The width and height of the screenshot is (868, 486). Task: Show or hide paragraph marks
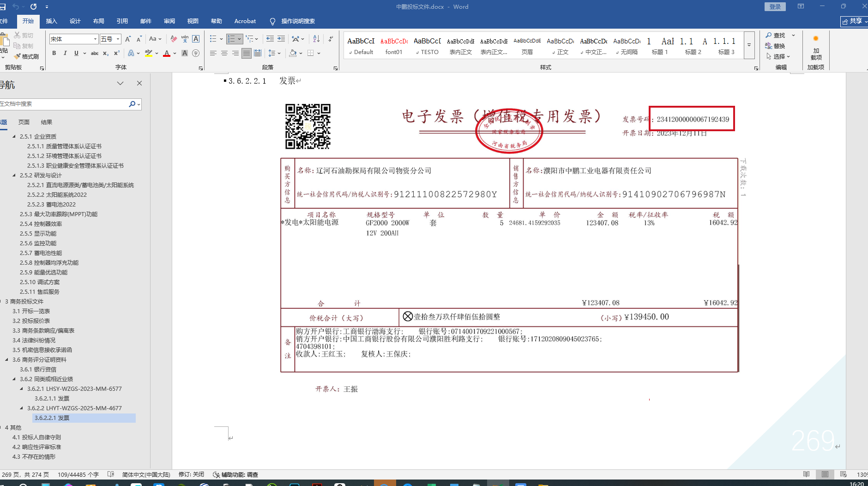point(331,39)
